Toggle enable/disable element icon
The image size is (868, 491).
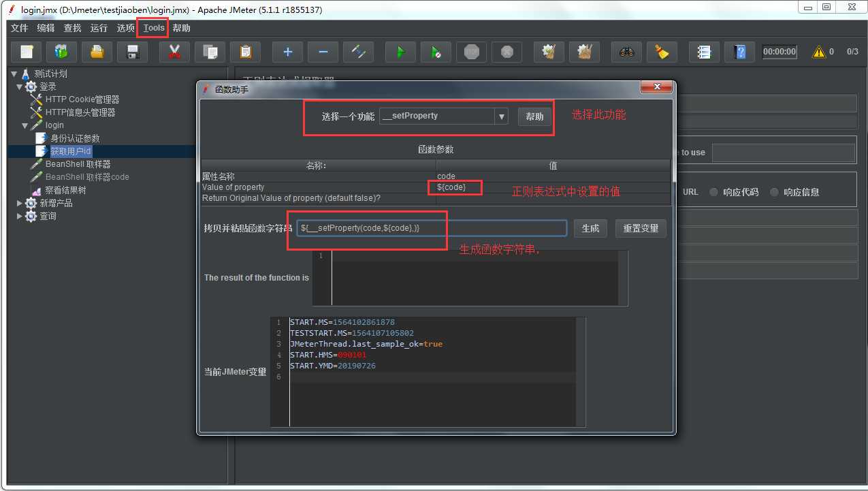(x=359, y=52)
